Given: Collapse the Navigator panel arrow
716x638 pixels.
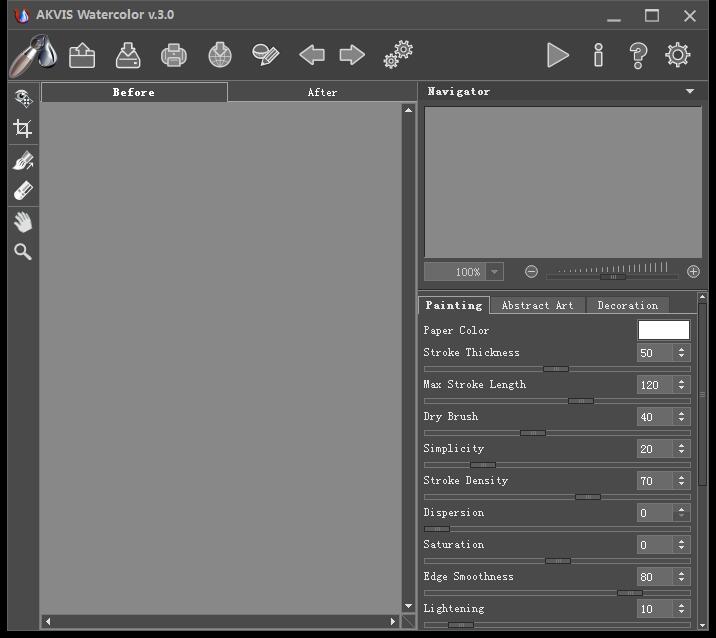Looking at the screenshot, I should pos(690,91).
